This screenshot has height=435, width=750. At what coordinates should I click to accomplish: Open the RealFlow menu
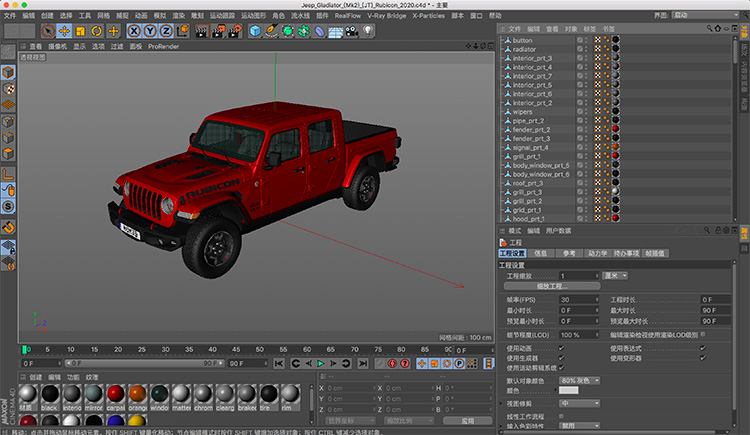[x=348, y=16]
